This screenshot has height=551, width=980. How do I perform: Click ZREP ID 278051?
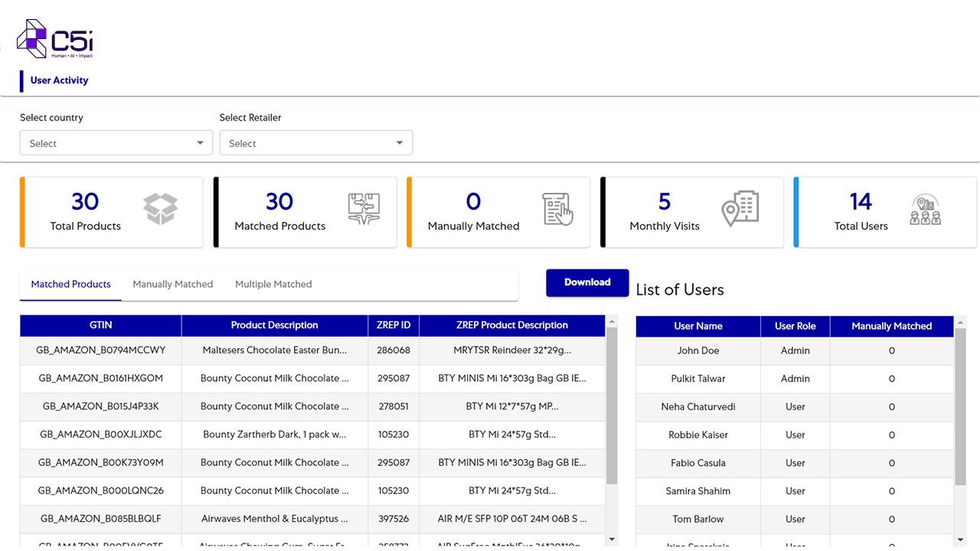point(394,406)
